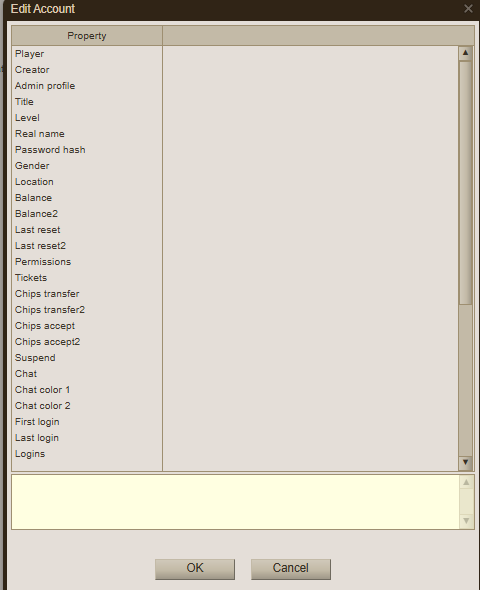This screenshot has height=590, width=480.
Task: Click the OK button
Action: tap(195, 569)
